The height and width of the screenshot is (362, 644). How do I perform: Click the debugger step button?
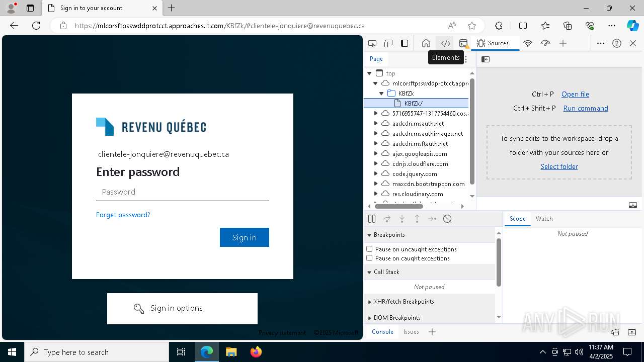point(432,219)
